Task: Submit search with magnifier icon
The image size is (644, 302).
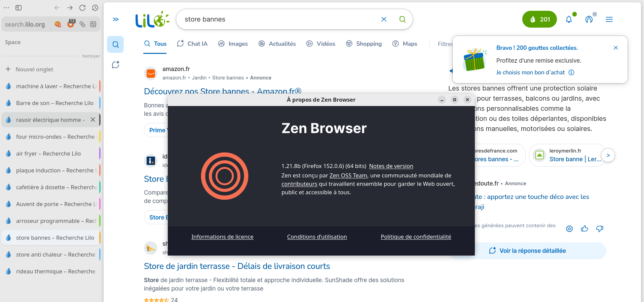Action: click(402, 19)
